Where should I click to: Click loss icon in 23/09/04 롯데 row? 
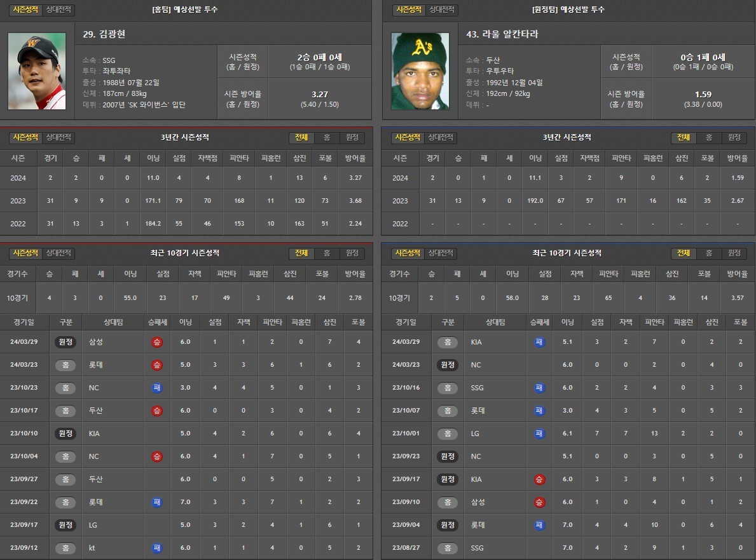(539, 525)
